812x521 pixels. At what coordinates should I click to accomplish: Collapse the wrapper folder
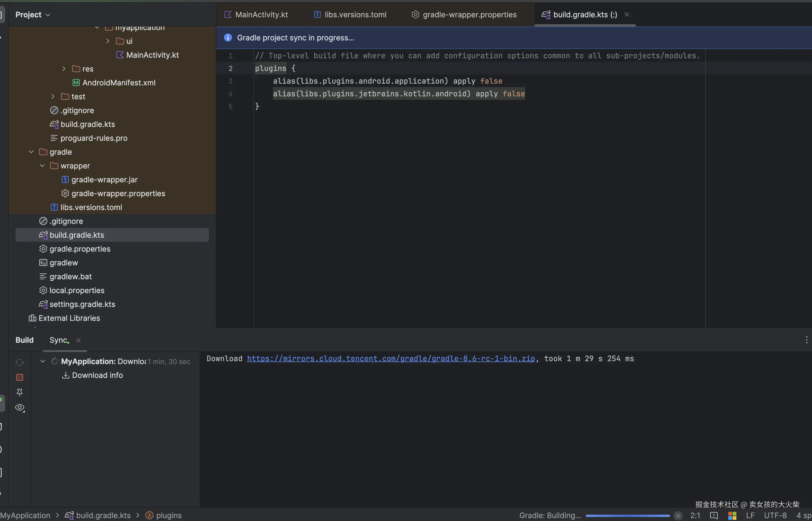[42, 166]
